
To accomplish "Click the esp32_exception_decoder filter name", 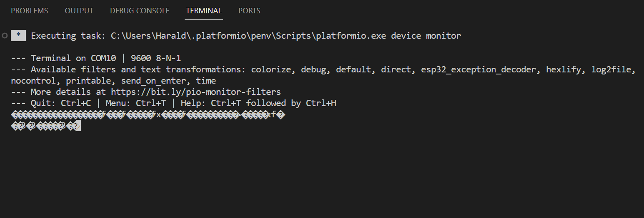I will click(x=479, y=69).
